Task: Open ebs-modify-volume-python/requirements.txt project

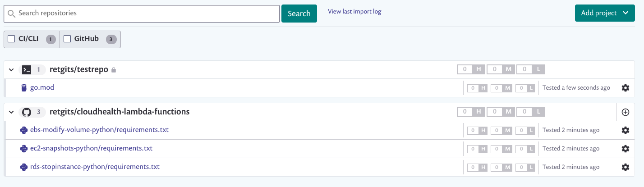Action: [x=99, y=130]
